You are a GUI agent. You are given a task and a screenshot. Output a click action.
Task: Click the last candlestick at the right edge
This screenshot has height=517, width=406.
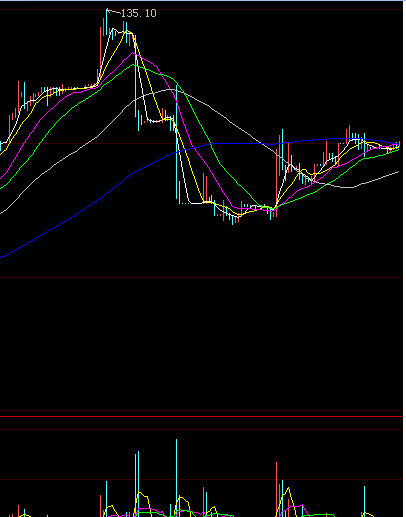click(399, 144)
